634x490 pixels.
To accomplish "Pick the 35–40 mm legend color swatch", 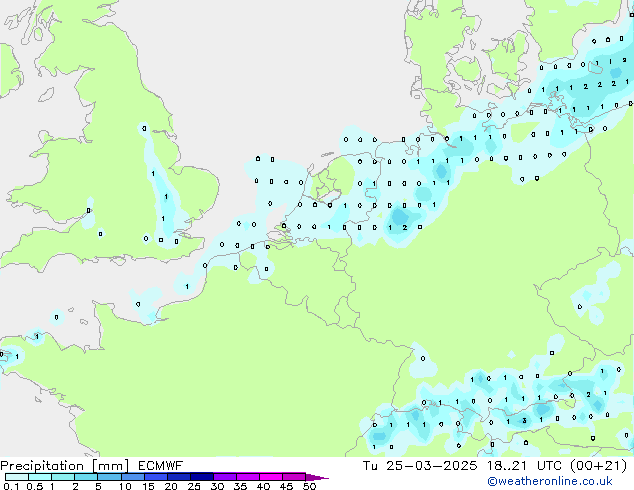I will coord(248,477).
